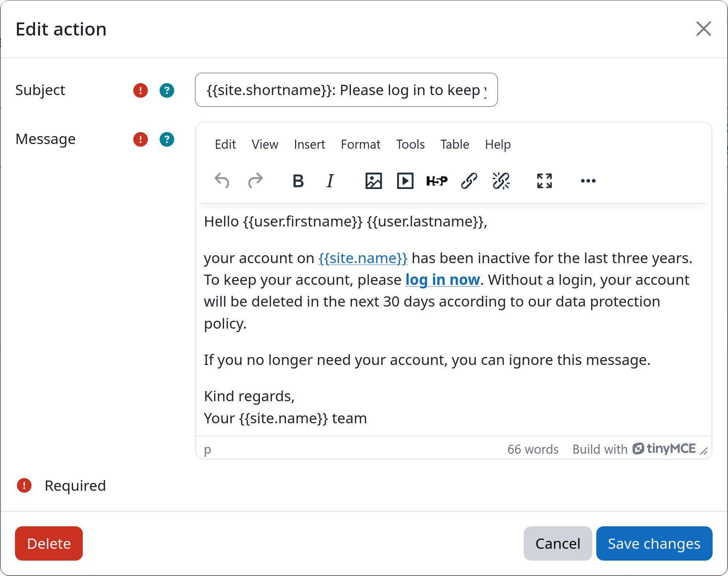This screenshot has height=576, width=728.
Task: Click the H5P content button
Action: 437,181
